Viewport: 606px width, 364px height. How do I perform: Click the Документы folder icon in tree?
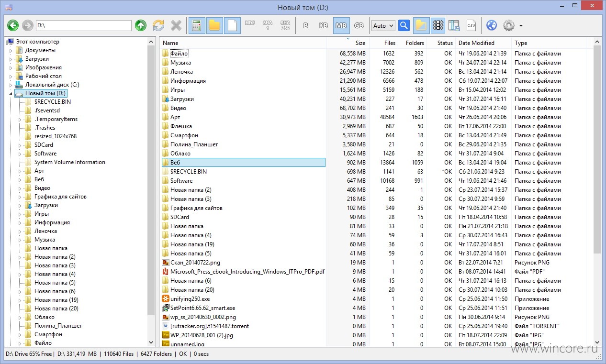pos(20,50)
